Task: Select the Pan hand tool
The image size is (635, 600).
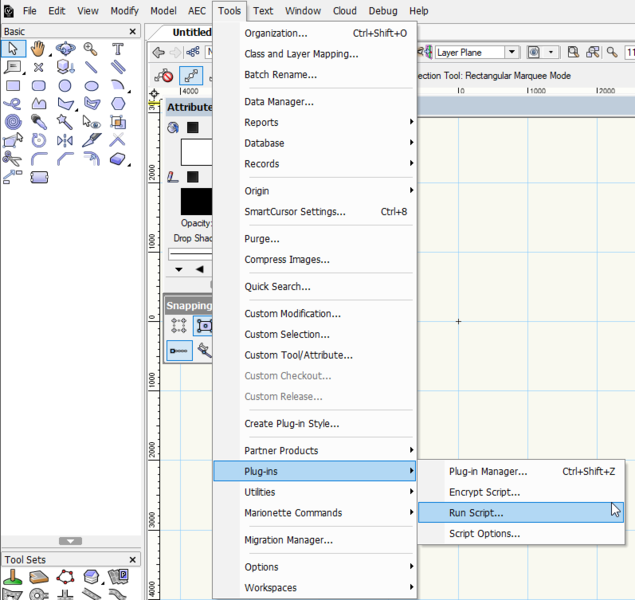Action: point(38,49)
